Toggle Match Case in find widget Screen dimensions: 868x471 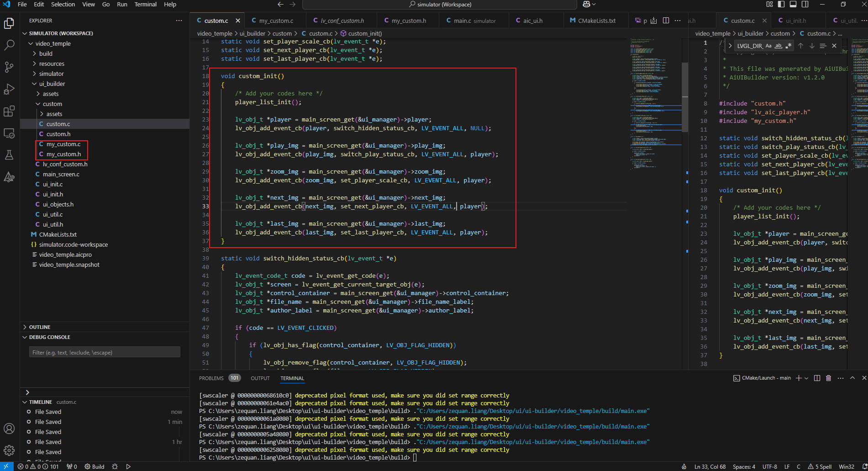(768, 46)
